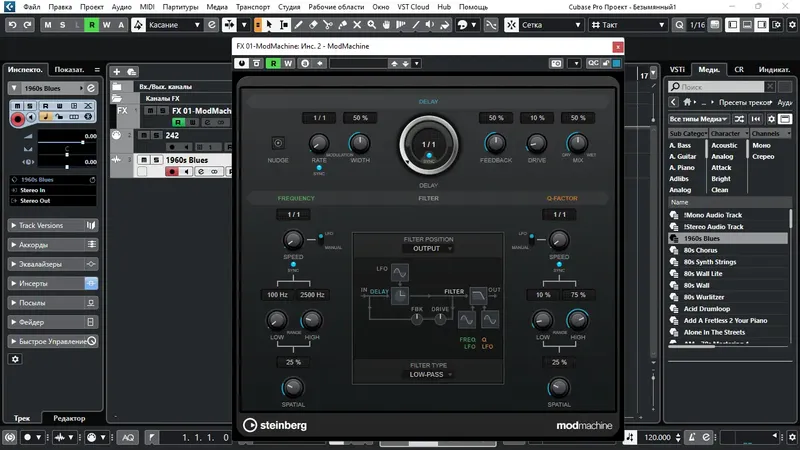Click the media search field Поиск
The height and width of the screenshot is (450, 800).
717,87
